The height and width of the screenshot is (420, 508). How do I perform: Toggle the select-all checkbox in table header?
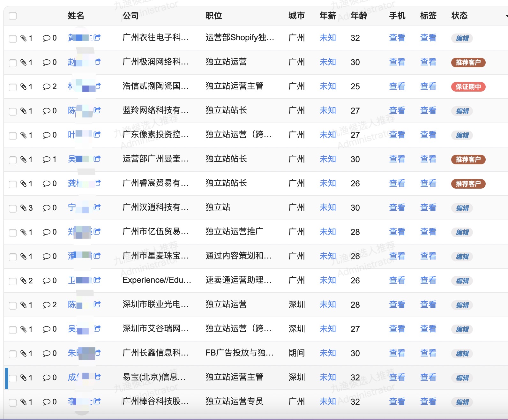(x=13, y=16)
